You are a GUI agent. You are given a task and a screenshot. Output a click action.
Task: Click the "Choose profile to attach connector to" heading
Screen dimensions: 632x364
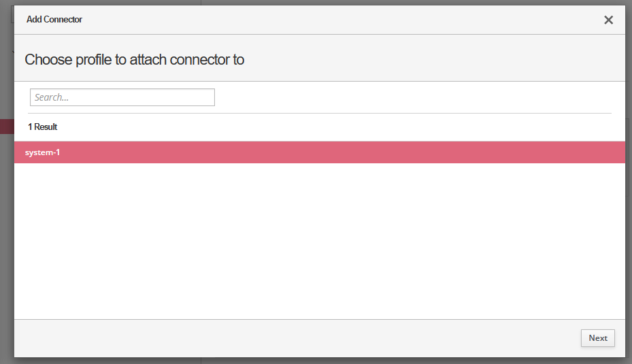134,60
